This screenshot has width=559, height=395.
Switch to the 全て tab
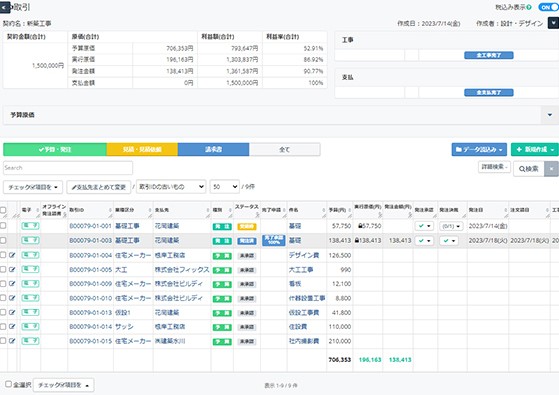coord(284,149)
